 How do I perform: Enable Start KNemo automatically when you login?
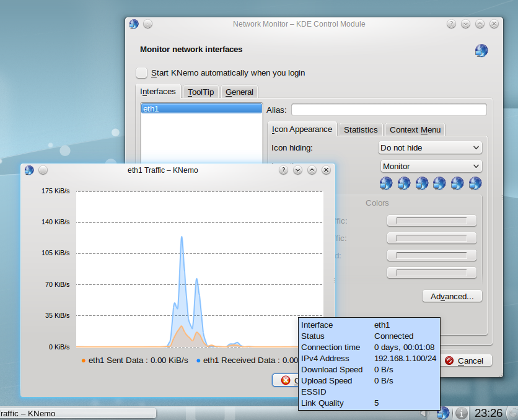pyautogui.click(x=143, y=73)
